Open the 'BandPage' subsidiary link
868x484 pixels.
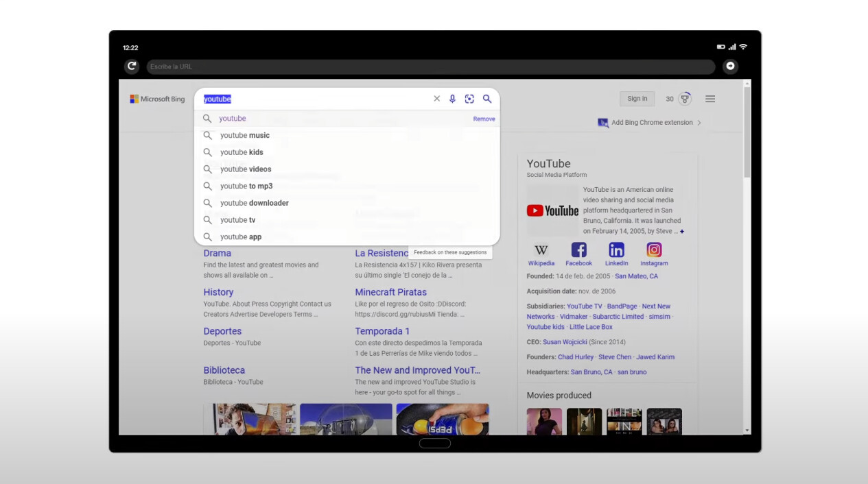point(622,306)
